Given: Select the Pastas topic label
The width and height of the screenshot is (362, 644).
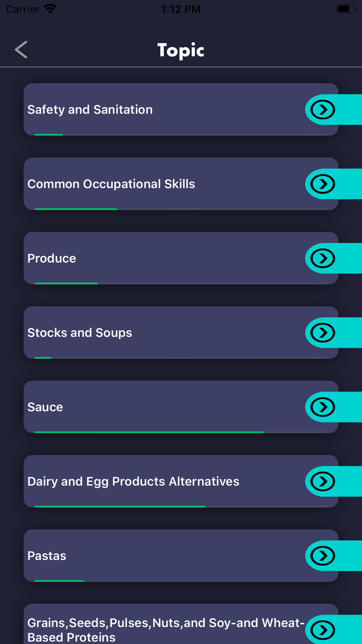Looking at the screenshot, I should (47, 556).
